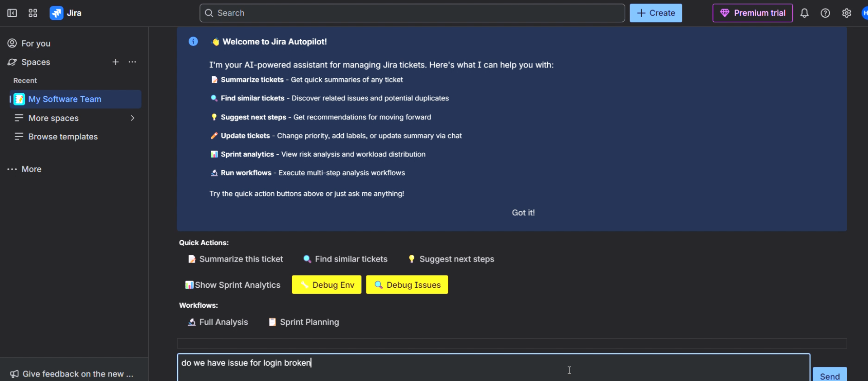Click Find similar tickets quick action
The height and width of the screenshot is (381, 868).
(345, 259)
